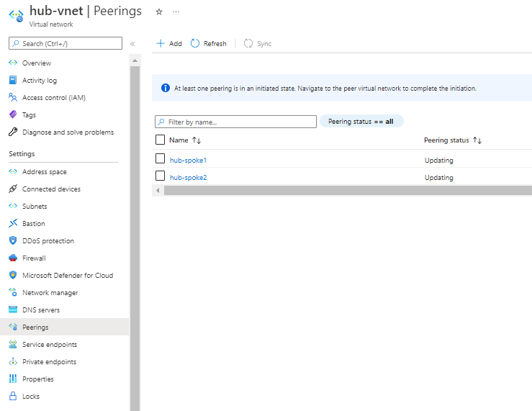Click the horizontal scrollbar under the table
This screenshot has height=411, width=532.
346,191
